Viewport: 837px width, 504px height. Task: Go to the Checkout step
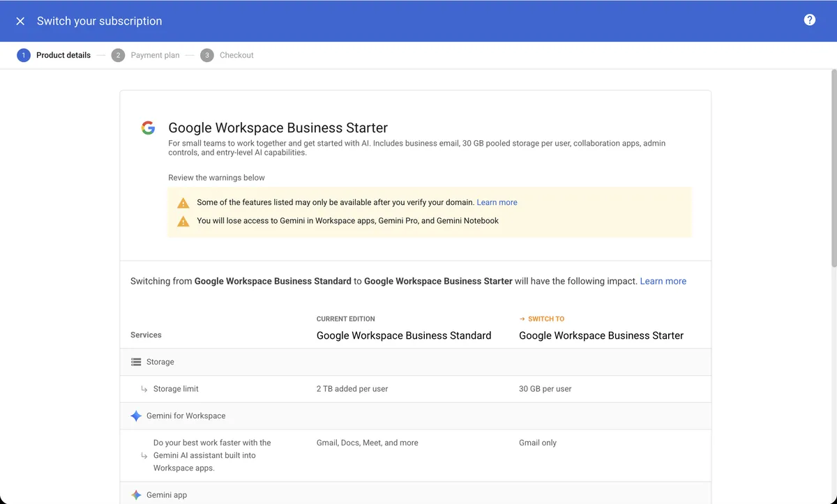click(x=236, y=55)
